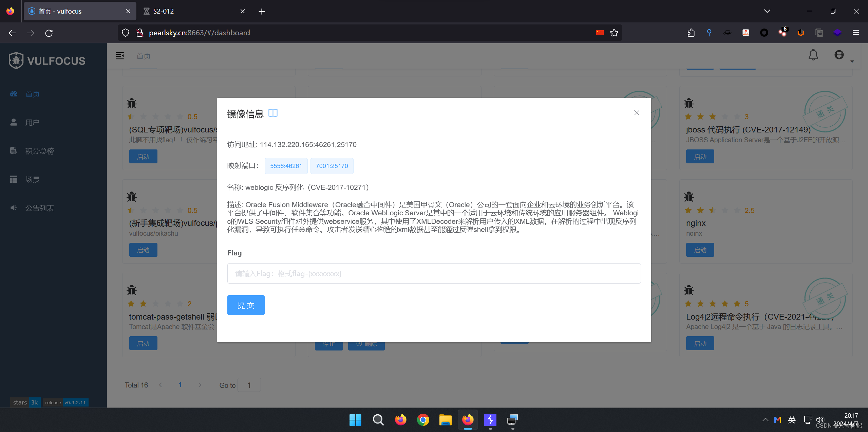Open the stars 3k badge
This screenshot has width=868, height=432.
[25, 402]
